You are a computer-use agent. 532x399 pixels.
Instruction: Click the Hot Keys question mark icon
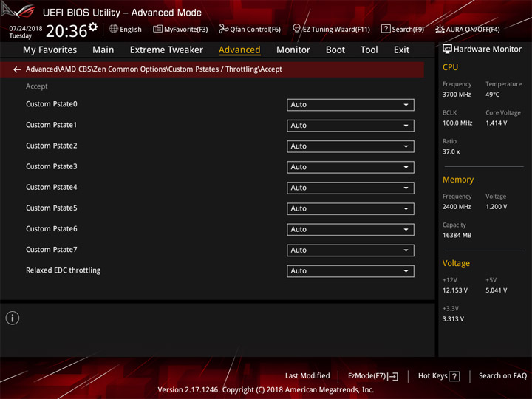[x=454, y=376]
